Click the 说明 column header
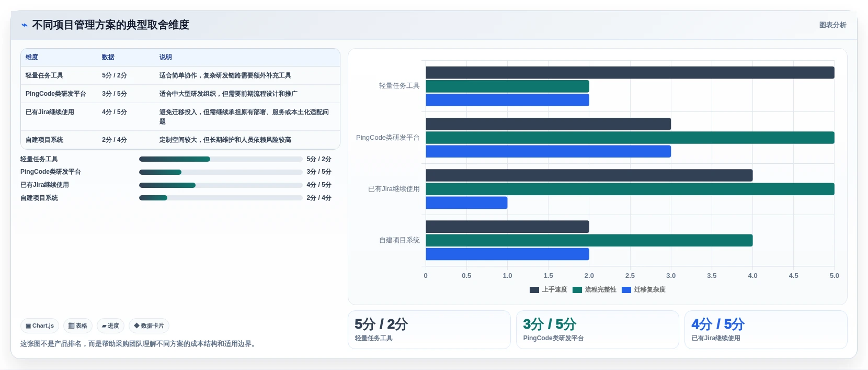Image resolution: width=868 pixels, height=370 pixels. (x=166, y=57)
